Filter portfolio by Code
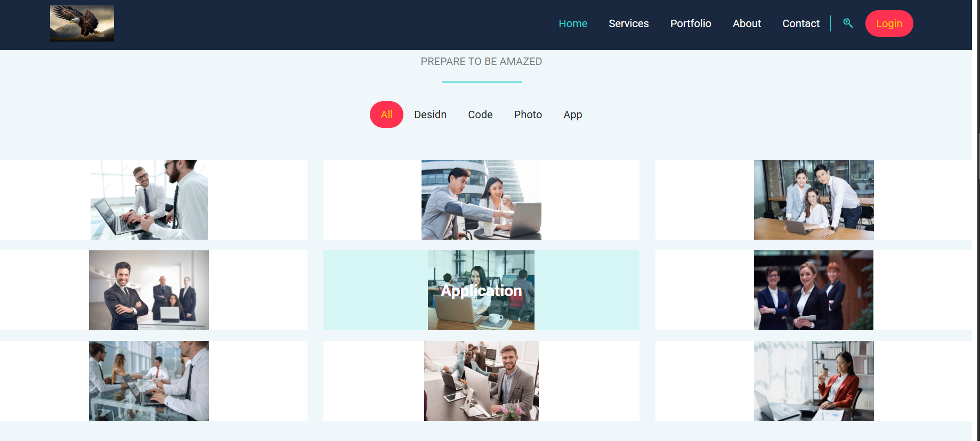980x441 pixels. (x=480, y=115)
